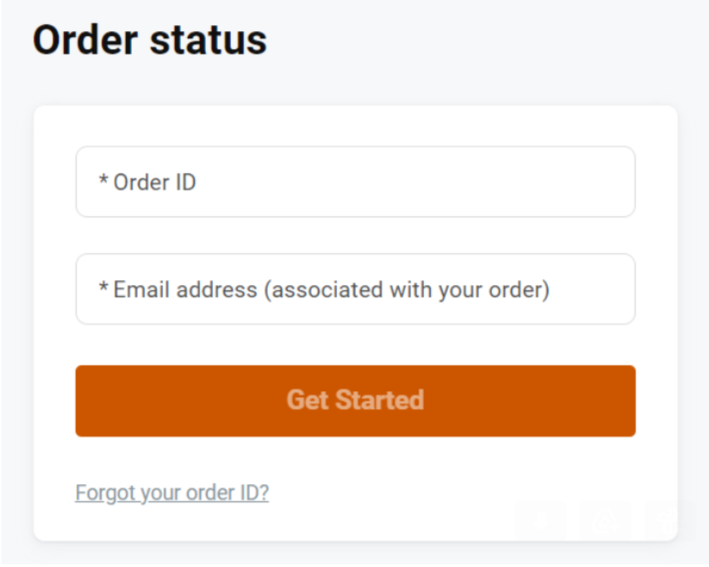
Task: Click the faint partially hidden icon at card corner
Action: pyautogui.click(x=661, y=520)
